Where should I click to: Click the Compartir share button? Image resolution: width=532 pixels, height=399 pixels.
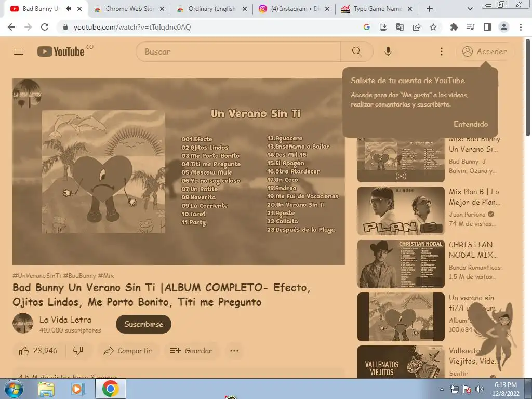(128, 351)
